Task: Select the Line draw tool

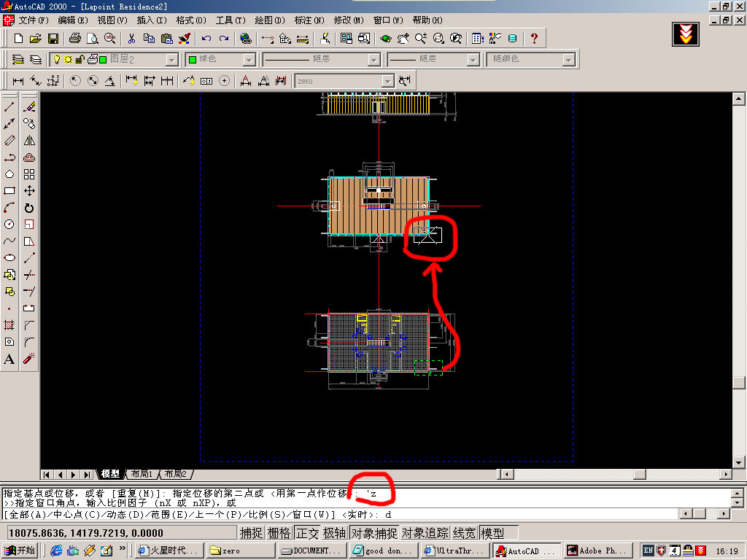Action: (9, 107)
